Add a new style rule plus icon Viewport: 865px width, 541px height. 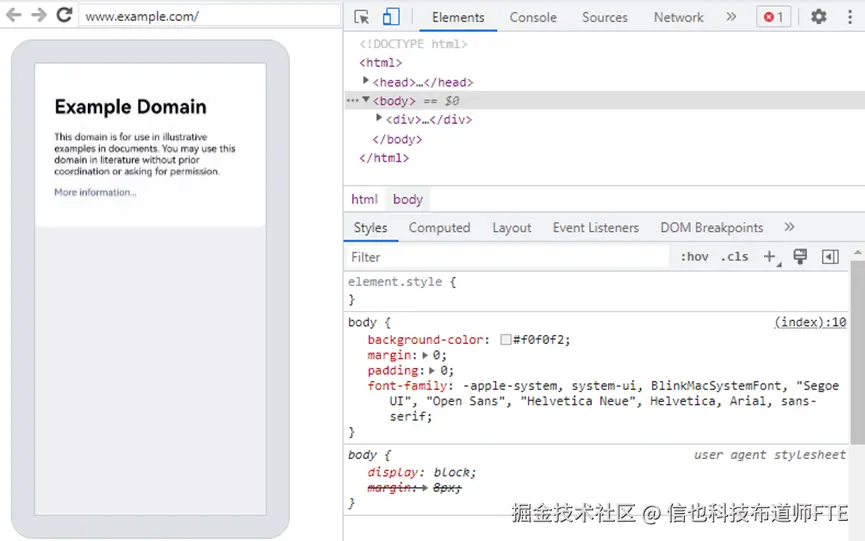tap(770, 256)
